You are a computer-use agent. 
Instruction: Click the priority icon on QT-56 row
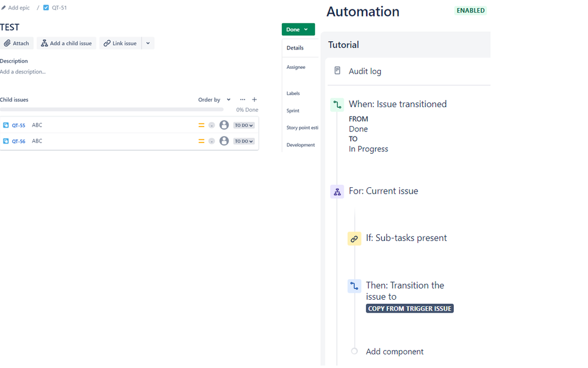click(201, 141)
